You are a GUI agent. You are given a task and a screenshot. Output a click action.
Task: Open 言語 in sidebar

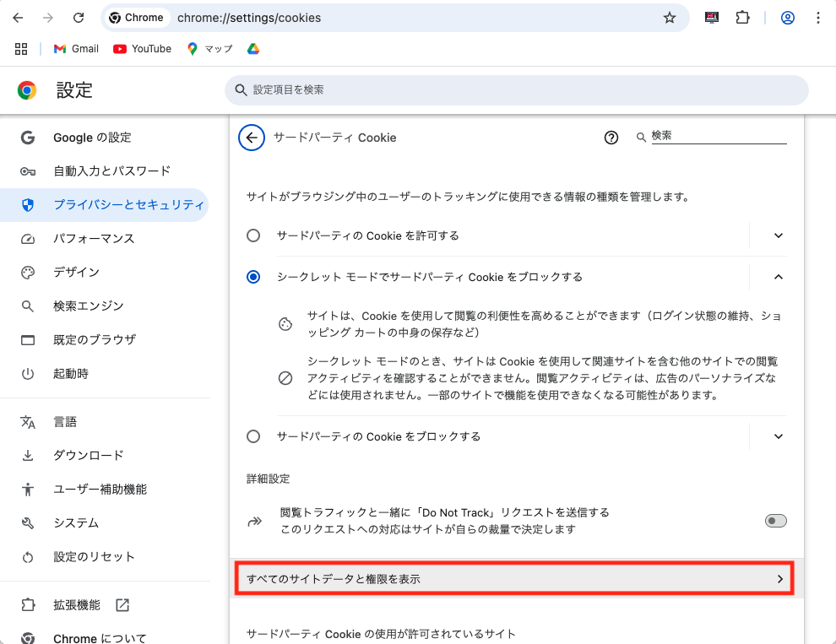(105, 422)
